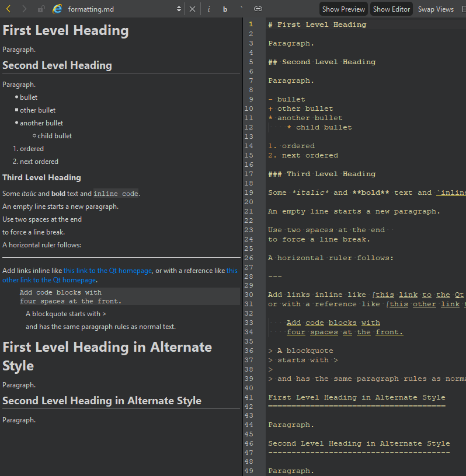Click line number 17 in the editor gutter
Viewport: 466px width, 476px height.
tap(249, 174)
